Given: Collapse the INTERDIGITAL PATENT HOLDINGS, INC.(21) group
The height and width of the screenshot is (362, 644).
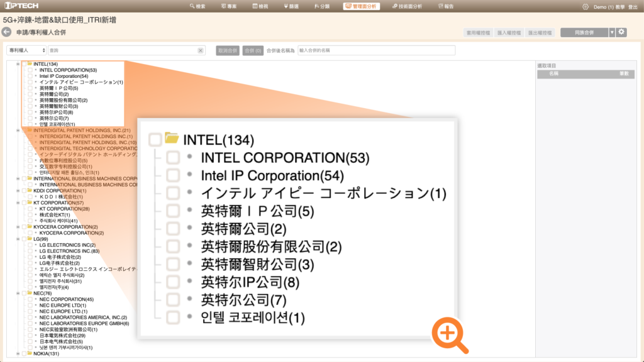Looking at the screenshot, I should click(x=18, y=131).
